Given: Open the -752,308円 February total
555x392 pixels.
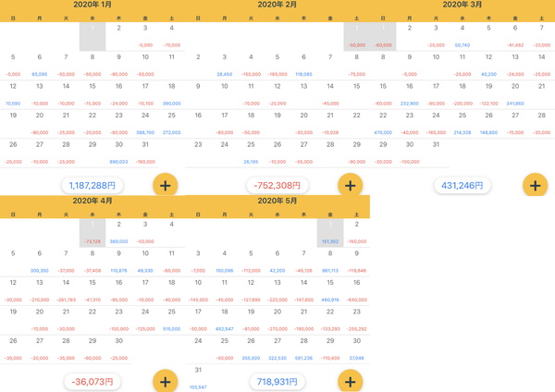Looking at the screenshot, I should [277, 186].
